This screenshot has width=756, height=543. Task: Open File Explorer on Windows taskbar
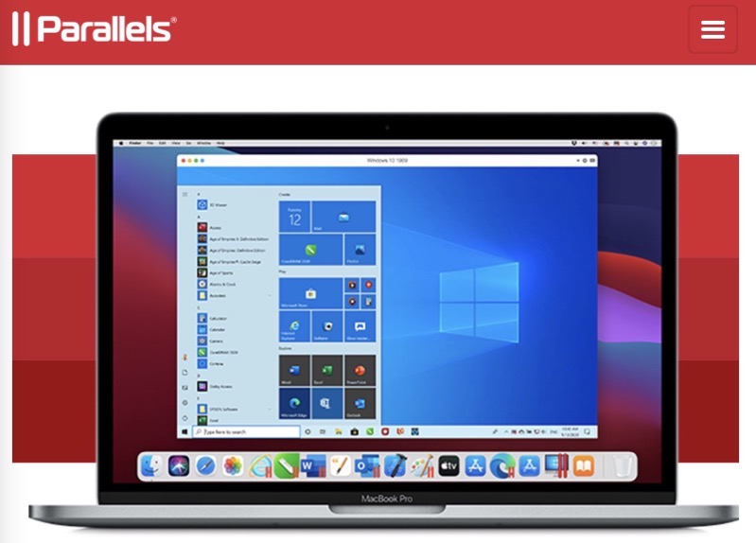(x=339, y=431)
